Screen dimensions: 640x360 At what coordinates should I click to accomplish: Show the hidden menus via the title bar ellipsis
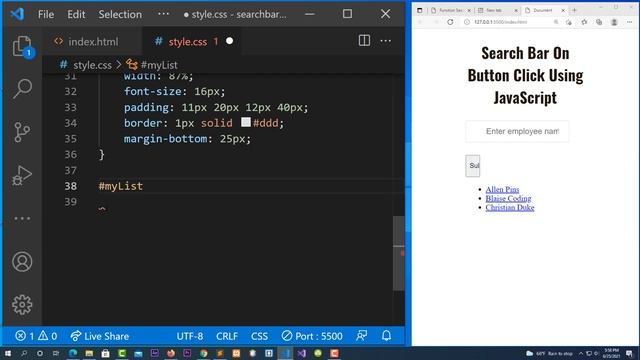point(163,14)
